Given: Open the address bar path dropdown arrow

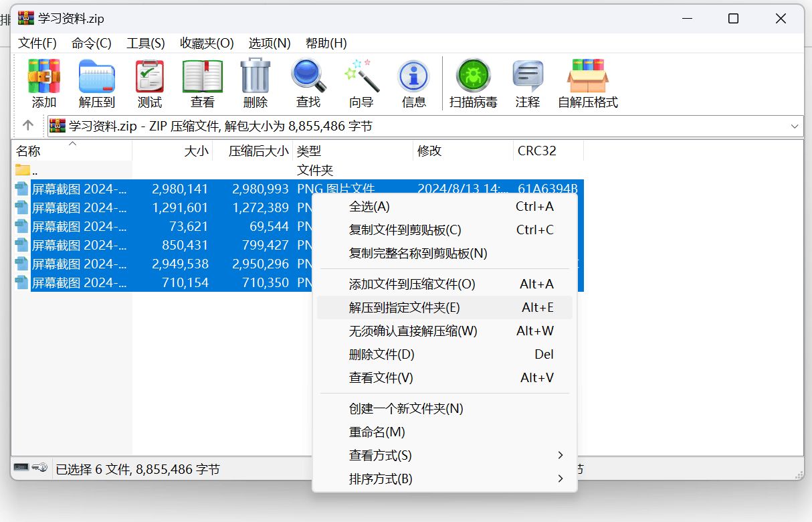Looking at the screenshot, I should point(795,126).
